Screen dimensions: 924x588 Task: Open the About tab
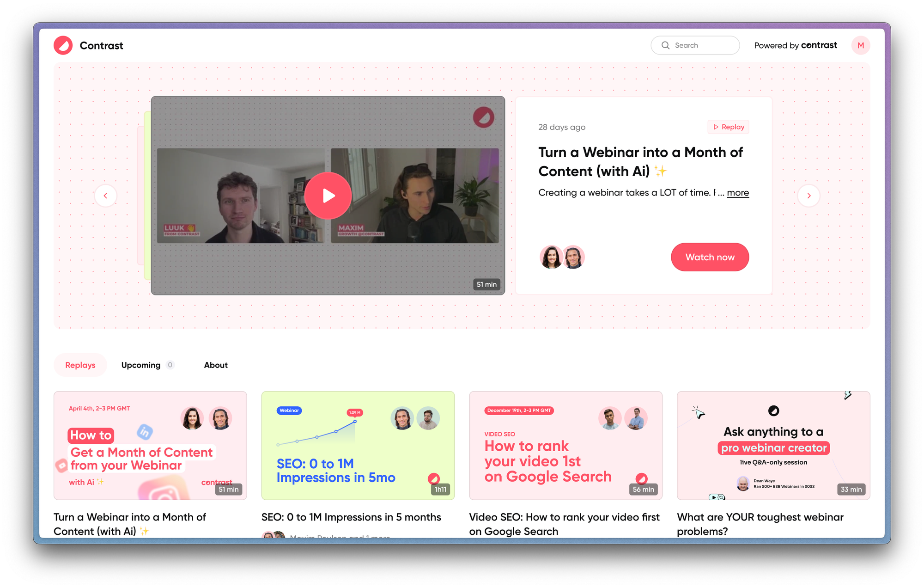point(215,365)
